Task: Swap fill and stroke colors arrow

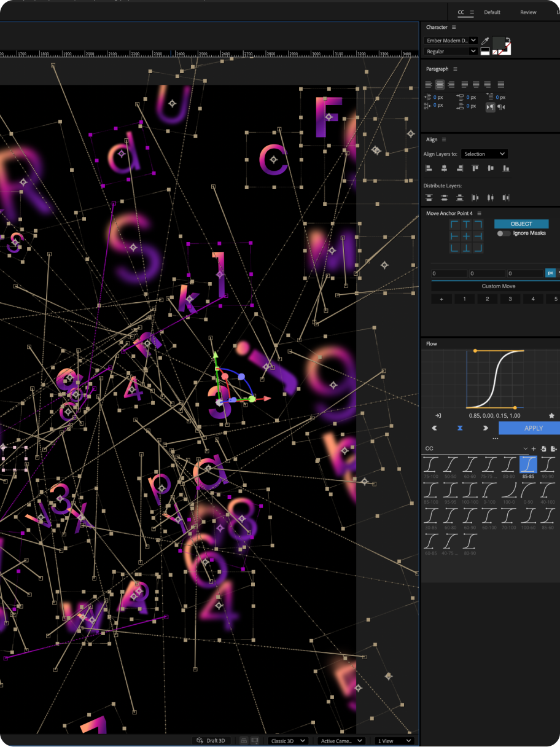Action: point(508,41)
